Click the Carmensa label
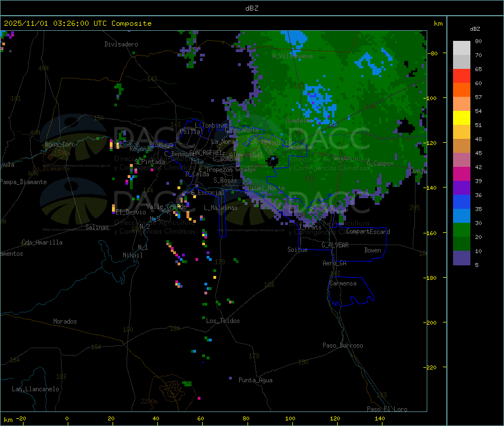The height and width of the screenshot is (426, 504). (343, 283)
